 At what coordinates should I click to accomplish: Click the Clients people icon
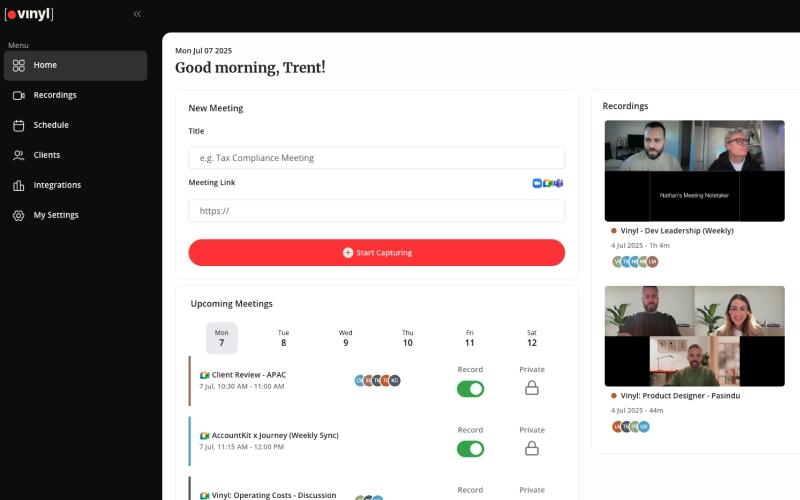[18, 155]
